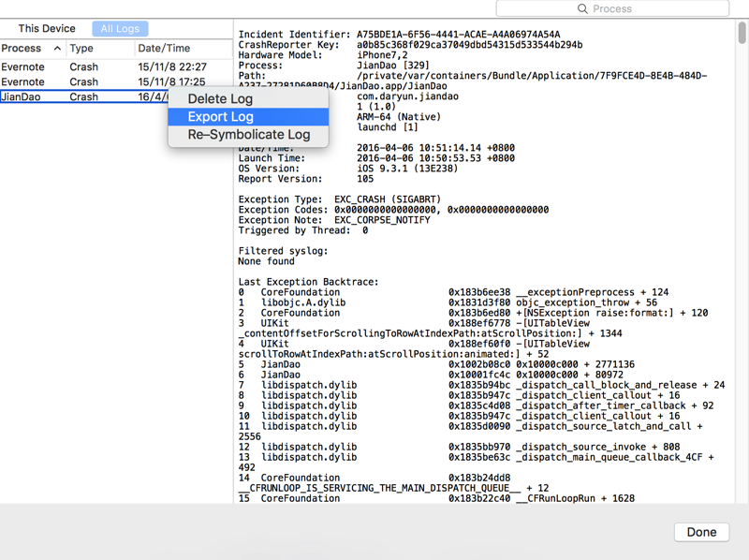Click the Exception Note EXC_CORPSE_NOTIFY line
This screenshot has width=749, height=560.
(x=334, y=220)
